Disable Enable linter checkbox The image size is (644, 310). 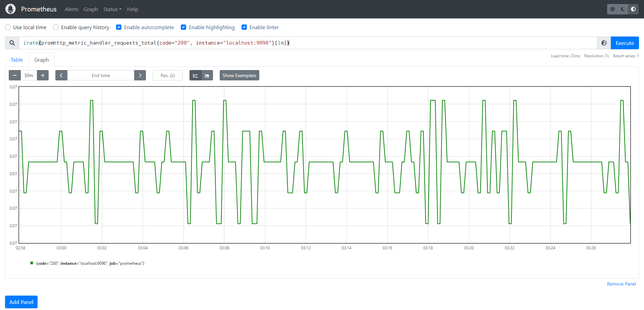point(244,27)
